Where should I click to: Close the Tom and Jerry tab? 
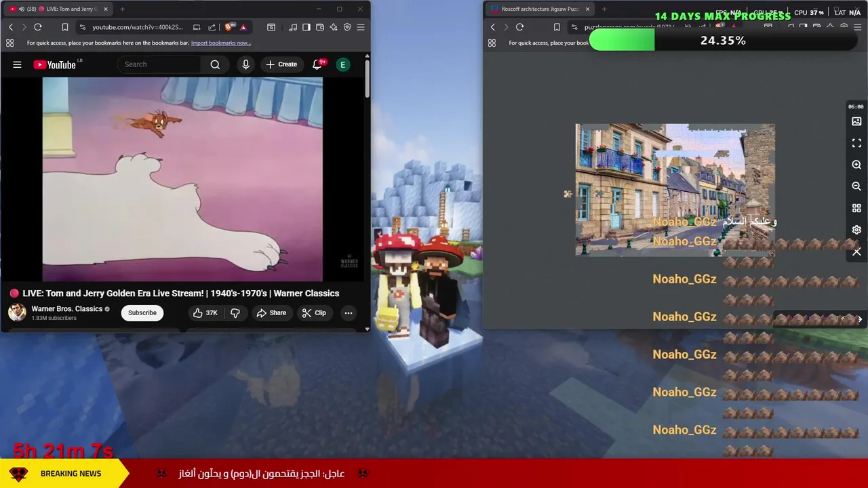105,9
